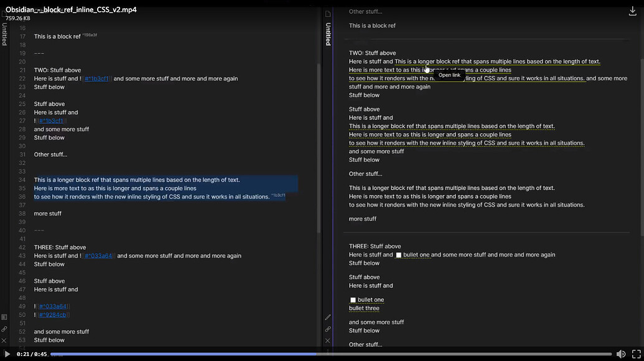Close the left pane via its X icon
Viewport: 644px width, 361px height.
click(4, 340)
